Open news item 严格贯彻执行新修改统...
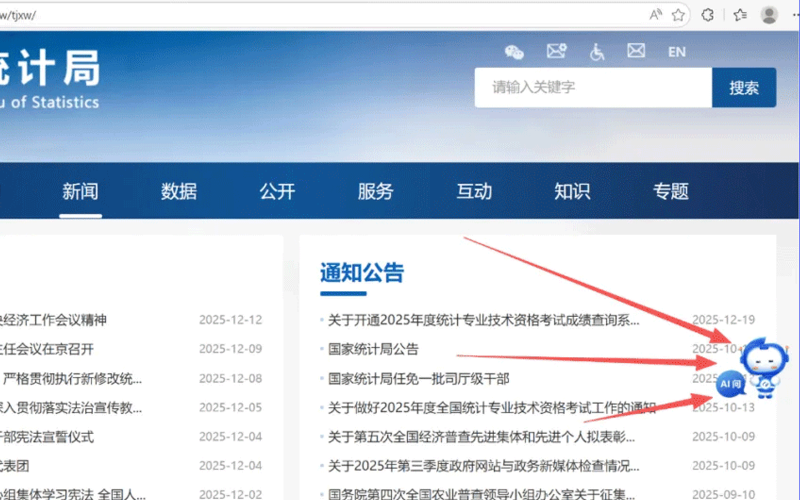This screenshot has height=500, width=800. [x=71, y=379]
